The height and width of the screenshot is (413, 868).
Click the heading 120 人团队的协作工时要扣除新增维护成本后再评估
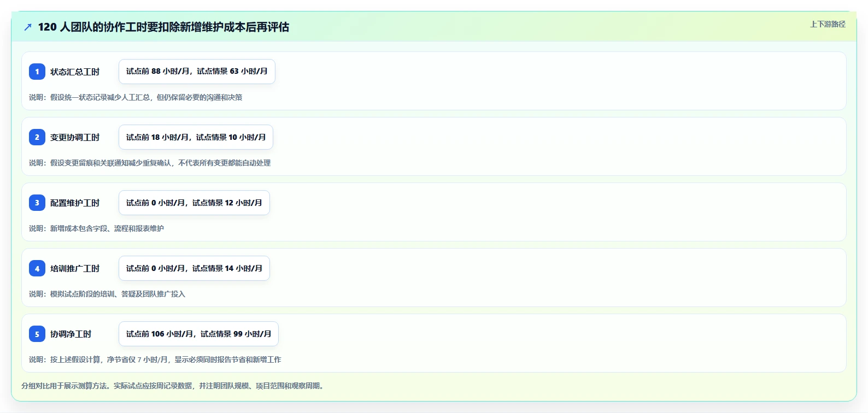pos(163,27)
